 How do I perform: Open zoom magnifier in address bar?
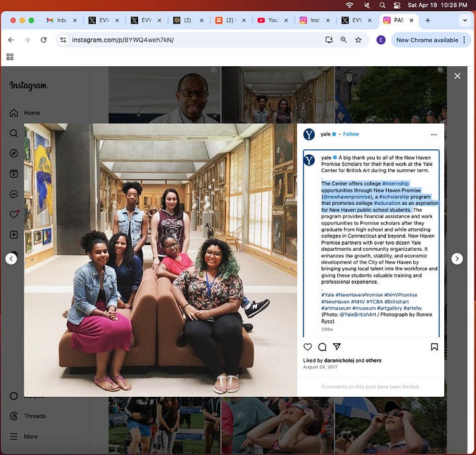pos(343,40)
